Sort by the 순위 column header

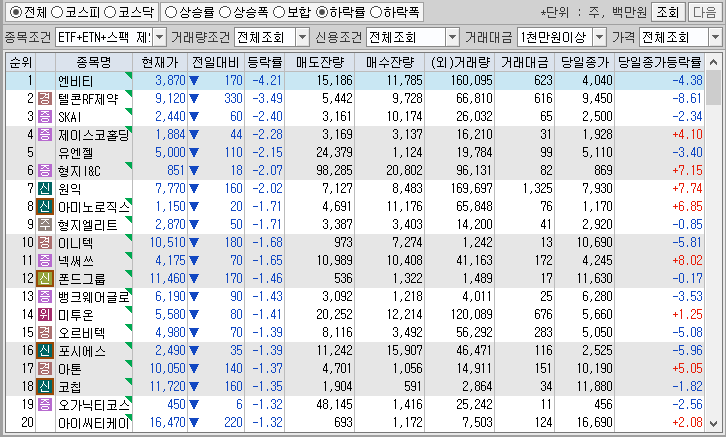click(21, 62)
